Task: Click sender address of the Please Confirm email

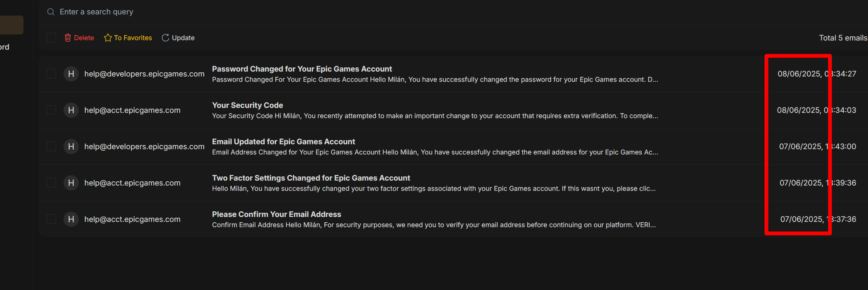Action: [x=132, y=219]
